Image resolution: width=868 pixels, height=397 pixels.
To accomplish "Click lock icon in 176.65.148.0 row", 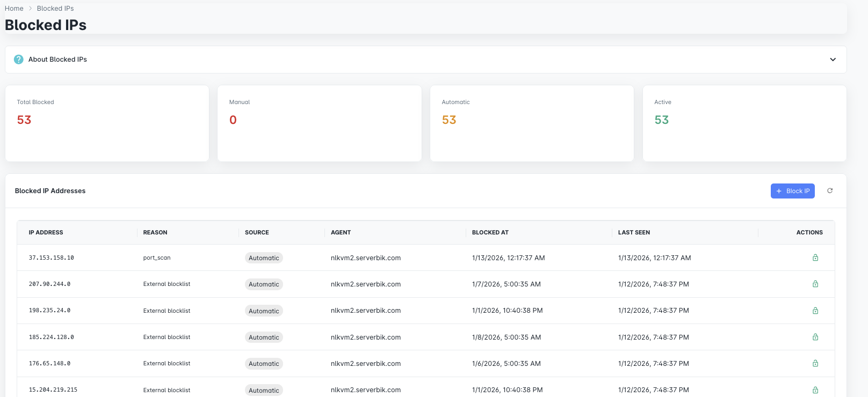I will (815, 363).
